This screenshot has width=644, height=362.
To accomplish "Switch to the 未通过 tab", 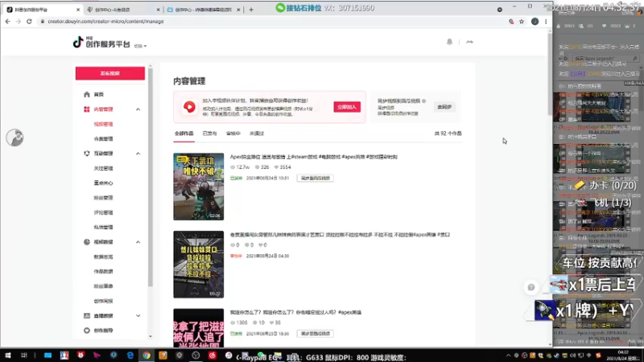I will pyautogui.click(x=257, y=134).
